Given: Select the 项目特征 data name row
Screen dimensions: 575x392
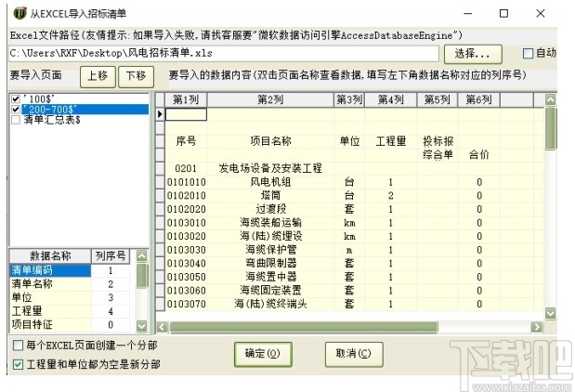Looking at the screenshot, I should (x=50, y=324).
